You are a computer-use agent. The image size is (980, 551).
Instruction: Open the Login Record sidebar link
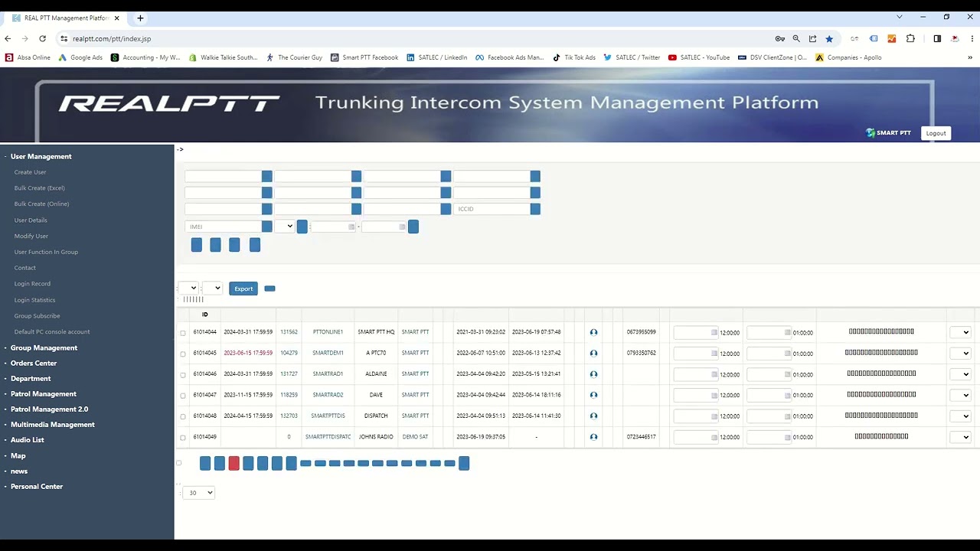click(32, 284)
